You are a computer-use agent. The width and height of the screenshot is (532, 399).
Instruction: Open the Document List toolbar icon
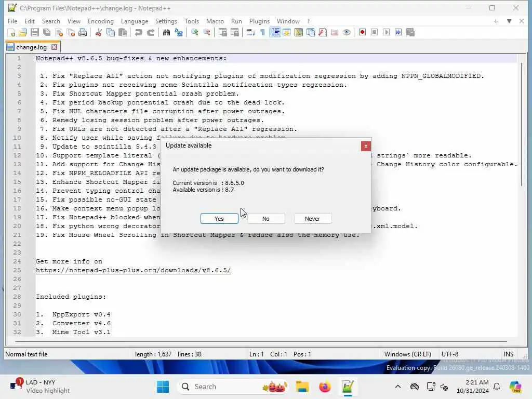click(311, 33)
